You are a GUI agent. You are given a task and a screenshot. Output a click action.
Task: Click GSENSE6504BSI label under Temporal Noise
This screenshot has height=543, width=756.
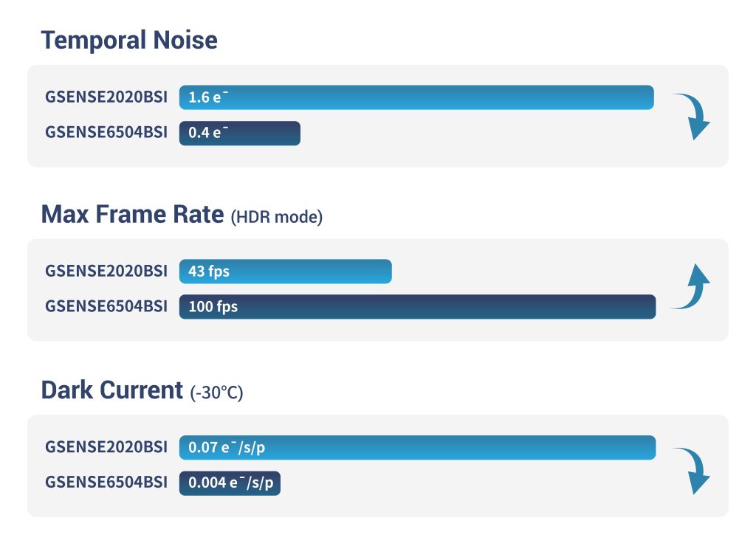[x=106, y=133]
